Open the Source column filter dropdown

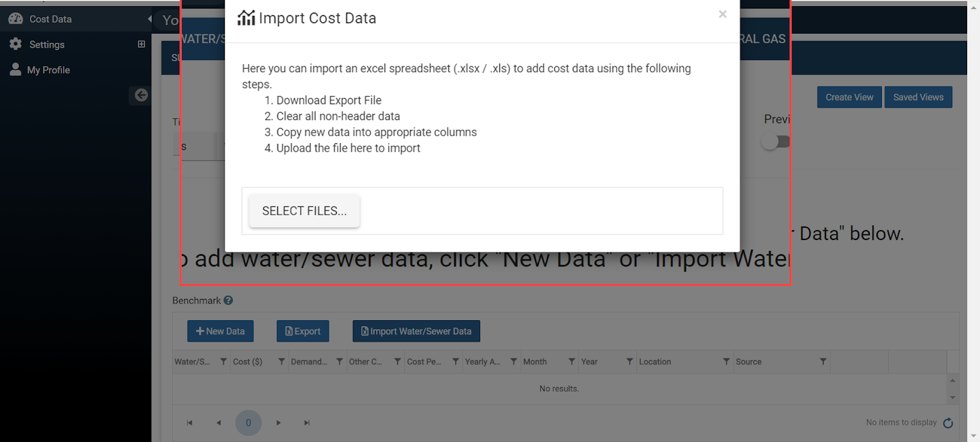pos(823,362)
